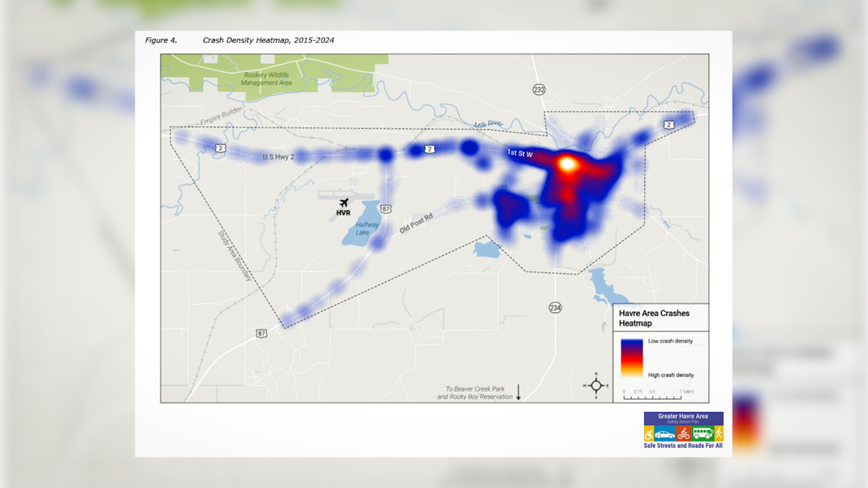Image resolution: width=868 pixels, height=488 pixels.
Task: Click the white-hot crash density hotspot
Action: pos(568,163)
